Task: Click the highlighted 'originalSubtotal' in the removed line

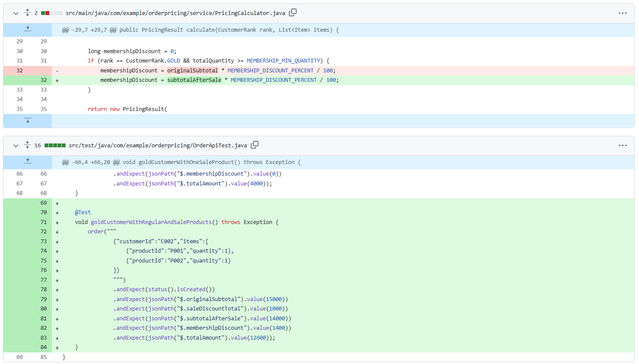Action: point(192,71)
